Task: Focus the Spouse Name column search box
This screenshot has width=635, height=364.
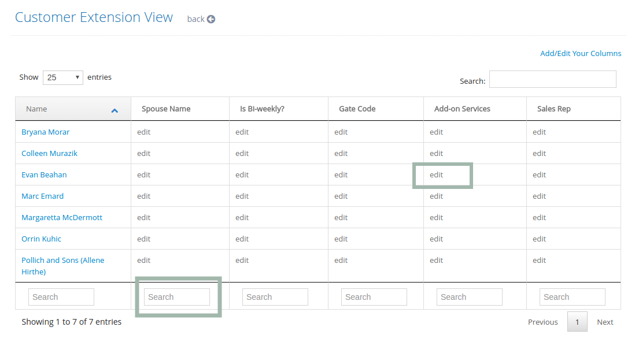Action: tap(177, 297)
